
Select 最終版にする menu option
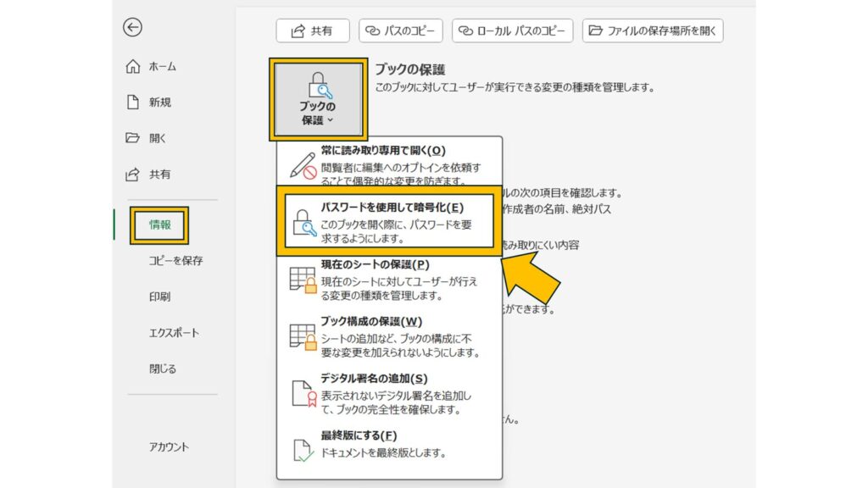390,444
